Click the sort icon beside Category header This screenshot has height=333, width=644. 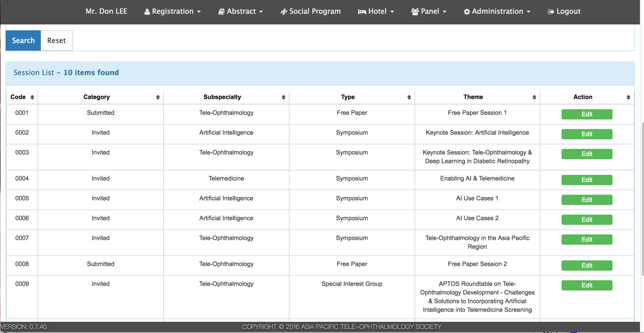[x=158, y=97]
